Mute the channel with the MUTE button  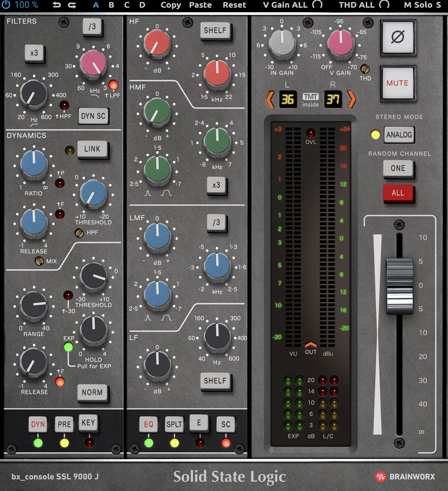pos(398,83)
